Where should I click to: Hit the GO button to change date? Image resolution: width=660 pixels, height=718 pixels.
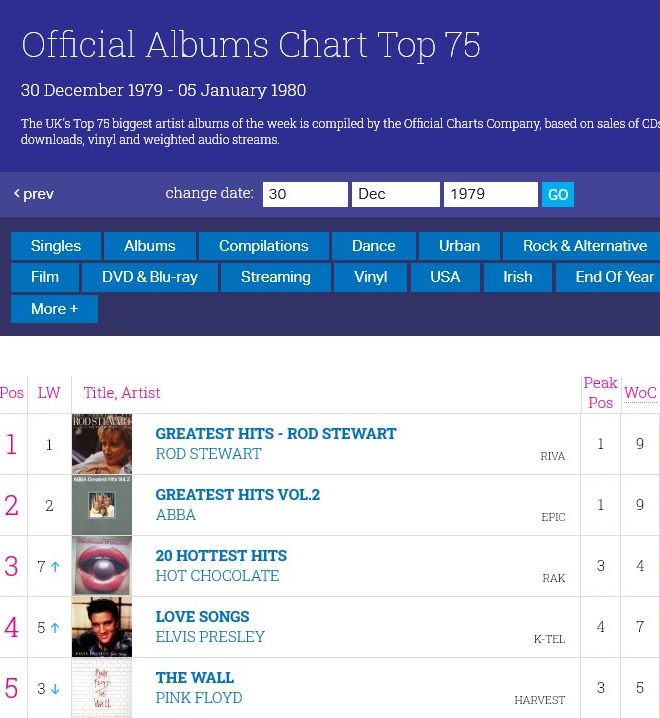pyautogui.click(x=557, y=195)
